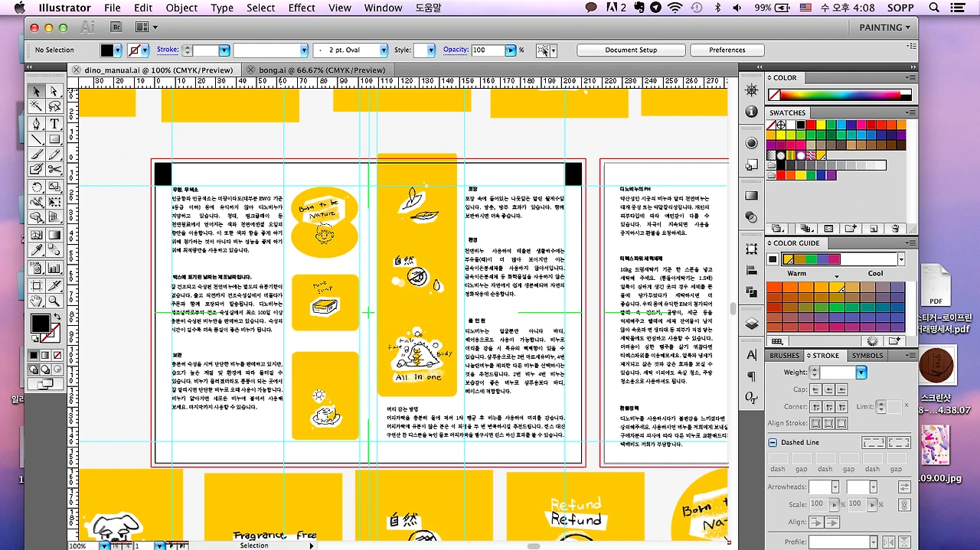Open the Layers panel icon in dock

coord(751,323)
